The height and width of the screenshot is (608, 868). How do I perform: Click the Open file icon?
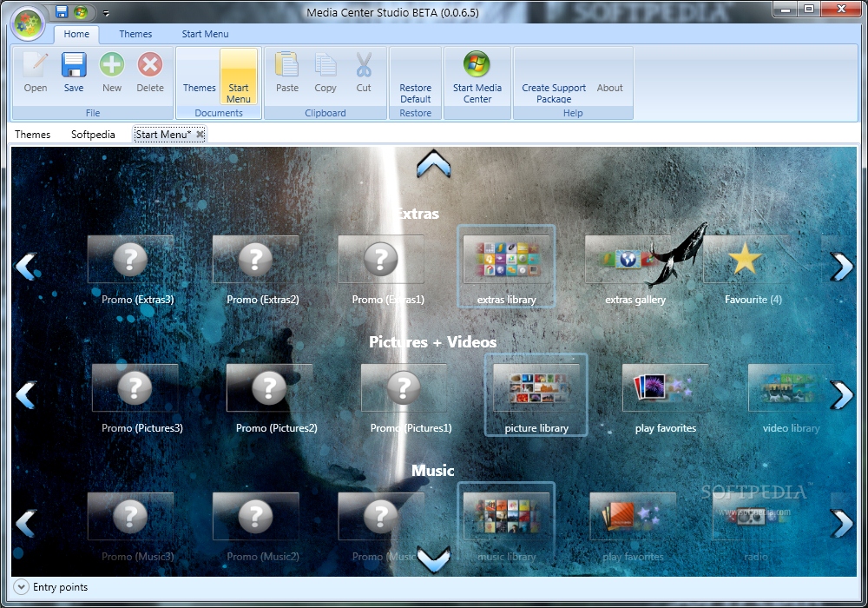(x=36, y=73)
